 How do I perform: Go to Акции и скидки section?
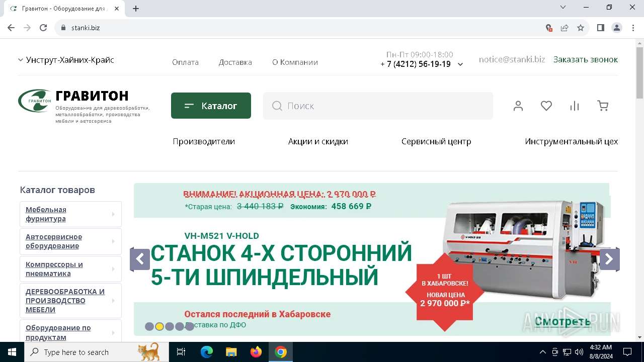point(318,141)
